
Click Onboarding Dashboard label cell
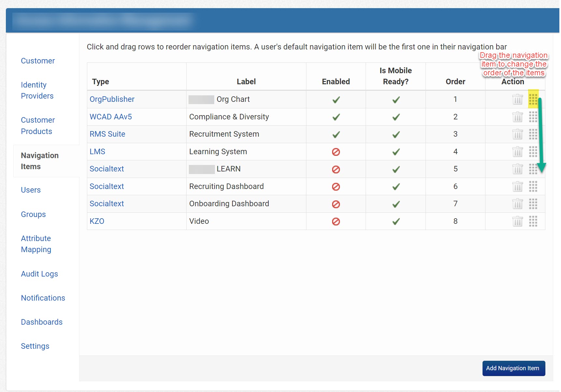(x=246, y=204)
